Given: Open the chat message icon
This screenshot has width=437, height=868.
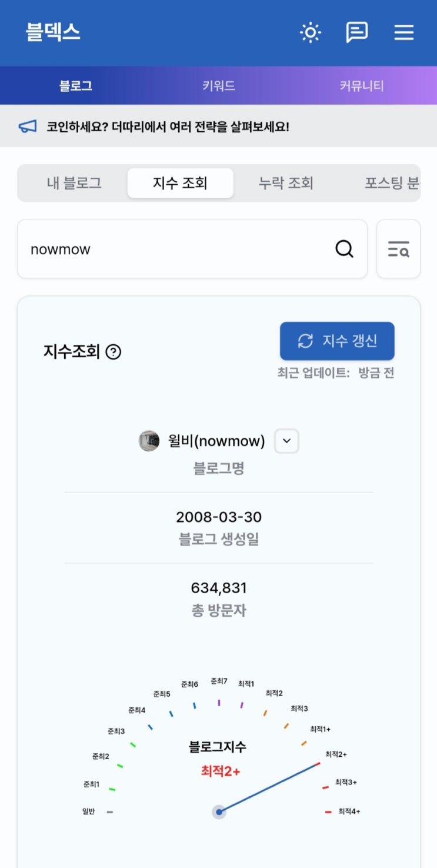Looking at the screenshot, I should pos(356,32).
